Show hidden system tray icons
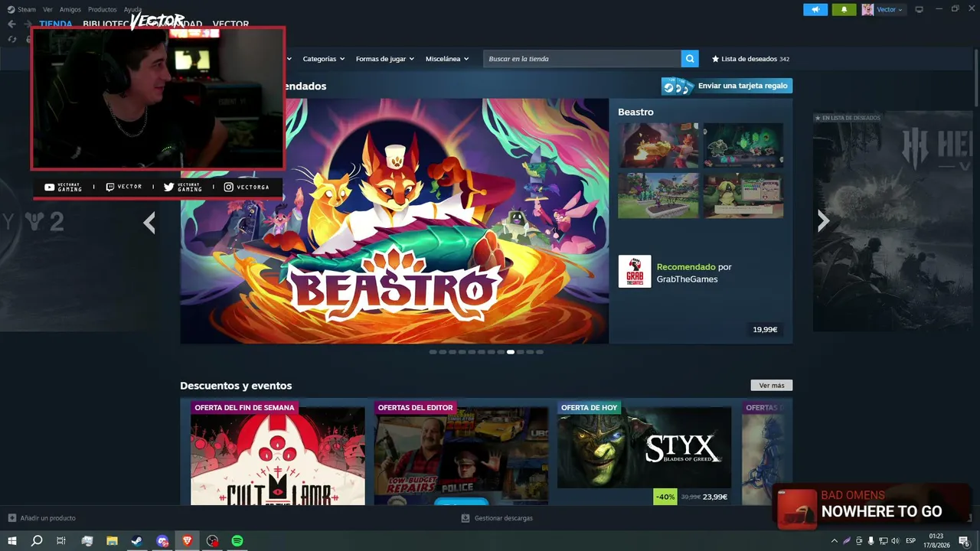The width and height of the screenshot is (980, 551). pos(835,541)
